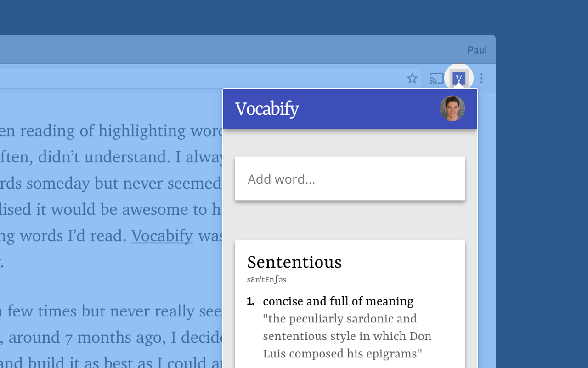Click the Don Luis example quotation
The image size is (588, 368).
point(347,336)
